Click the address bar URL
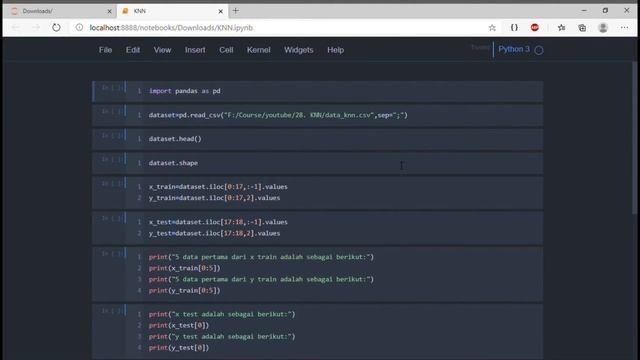Image resolution: width=640 pixels, height=360 pixels. pyautogui.click(x=171, y=28)
